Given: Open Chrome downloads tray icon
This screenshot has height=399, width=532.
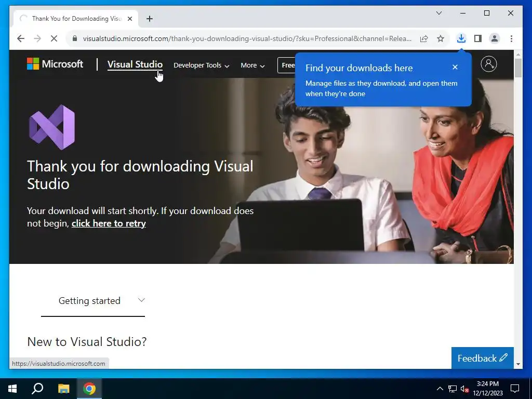Looking at the screenshot, I should [x=461, y=38].
